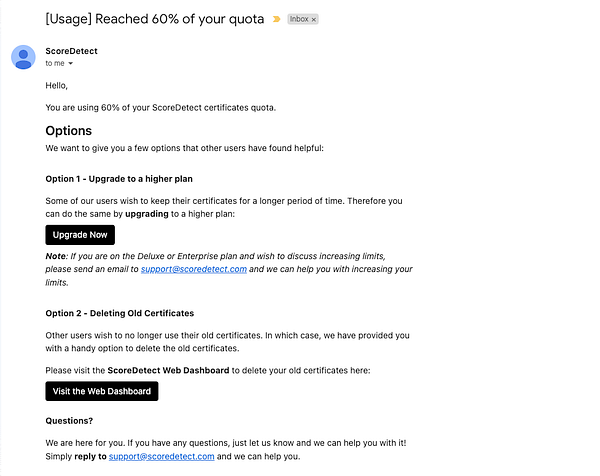The width and height of the screenshot is (600, 476).
Task: Click the ScoreDetect sender name
Action: pos(70,50)
